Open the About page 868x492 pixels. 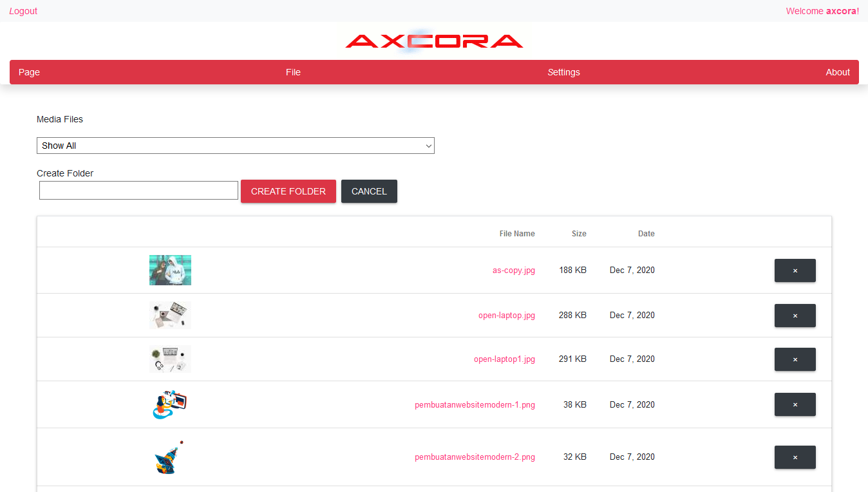click(837, 72)
